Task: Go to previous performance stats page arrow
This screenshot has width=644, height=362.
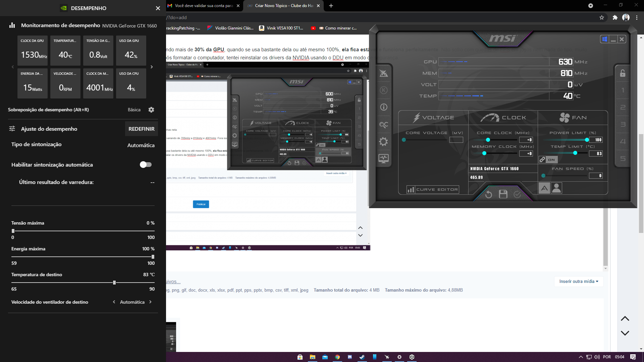Action: [x=13, y=67]
